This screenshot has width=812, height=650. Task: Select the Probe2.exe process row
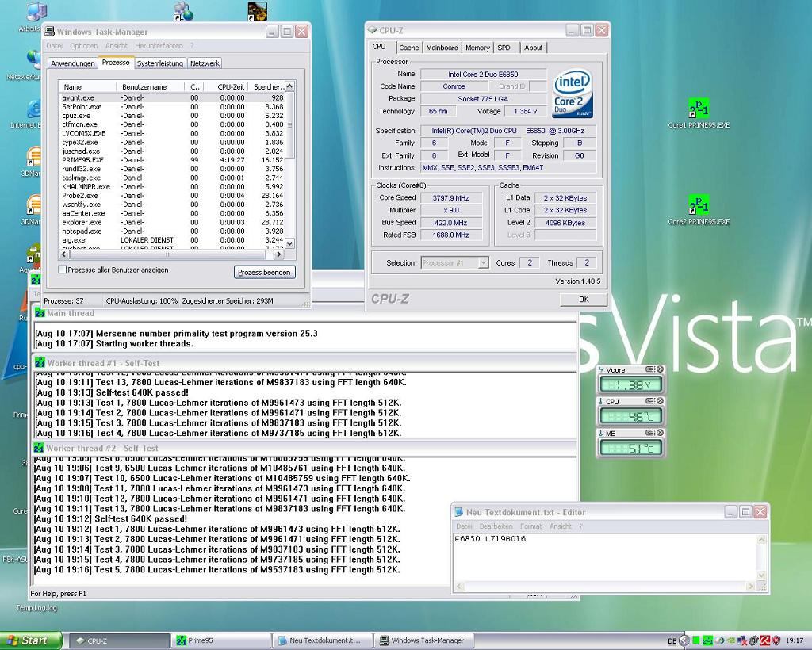click(172, 196)
